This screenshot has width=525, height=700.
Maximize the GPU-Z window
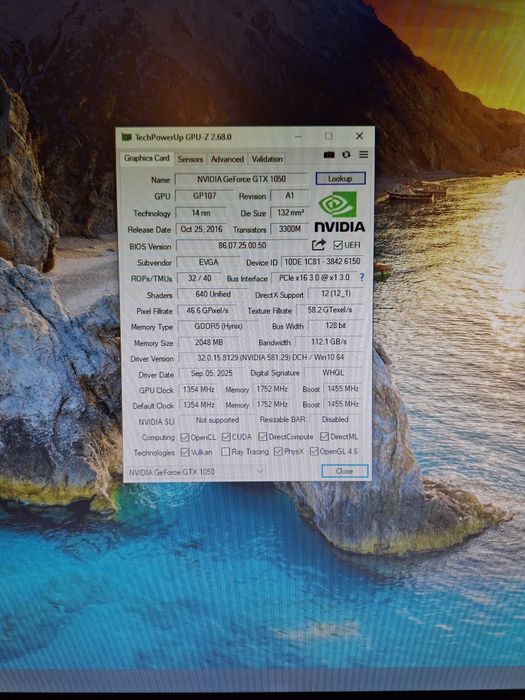point(329,136)
